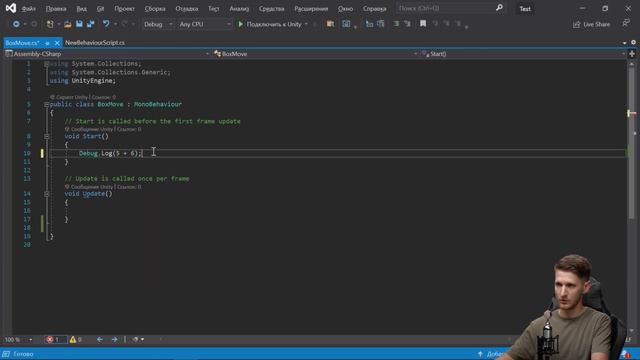Save the current file with the floppy icon
Viewport: 640px width, 360px height.
click(79, 24)
